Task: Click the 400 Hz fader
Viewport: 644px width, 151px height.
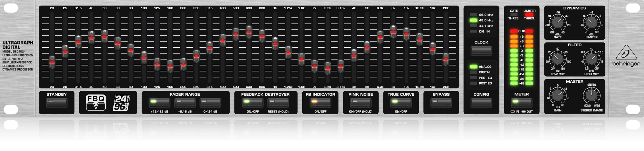Action: (x=223, y=40)
